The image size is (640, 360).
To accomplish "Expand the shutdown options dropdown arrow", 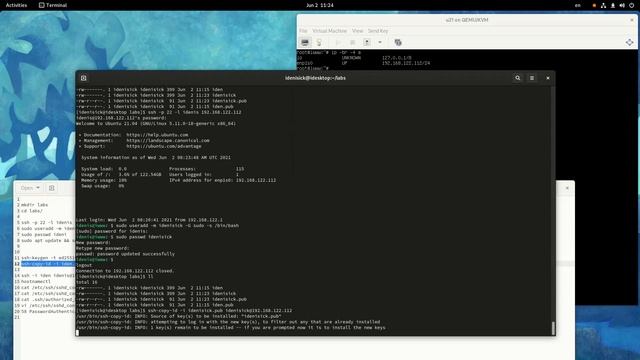I will [x=380, y=42].
